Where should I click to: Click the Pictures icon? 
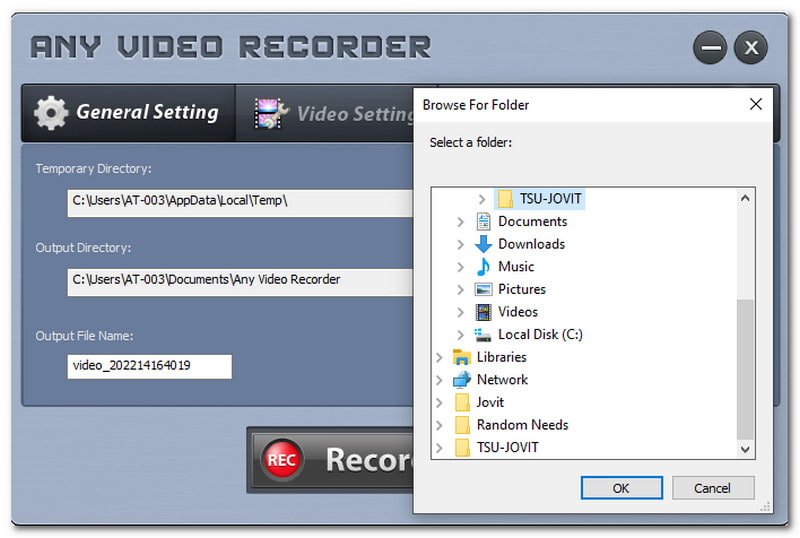pyautogui.click(x=483, y=289)
